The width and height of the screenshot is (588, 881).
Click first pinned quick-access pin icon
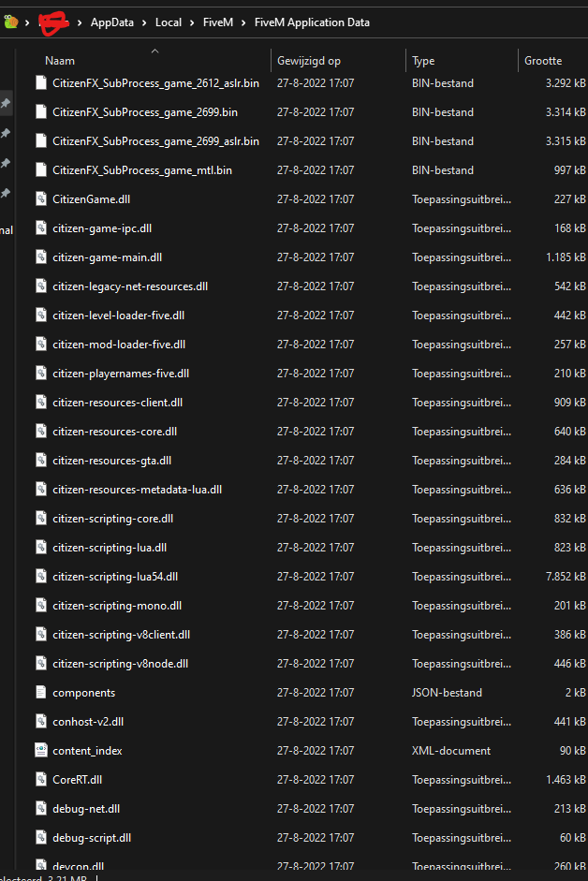[x=6, y=103]
